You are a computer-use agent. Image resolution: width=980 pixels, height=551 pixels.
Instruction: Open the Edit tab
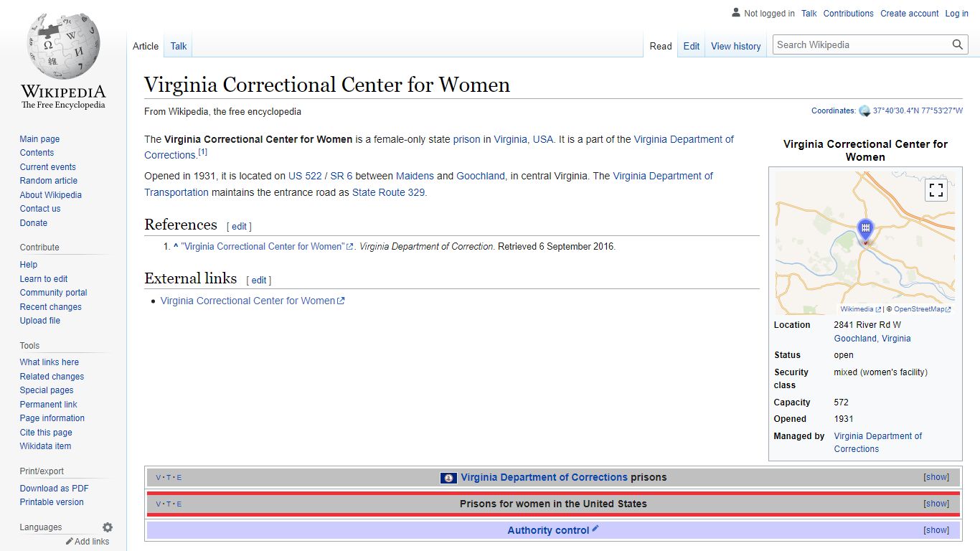(692, 46)
